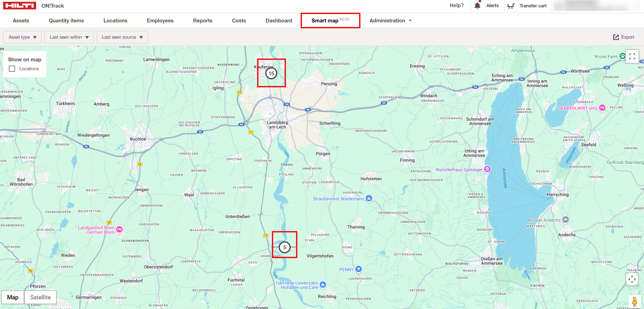Switch the map to Satellite view
Viewport: 644px width, 309px height.
click(x=40, y=297)
